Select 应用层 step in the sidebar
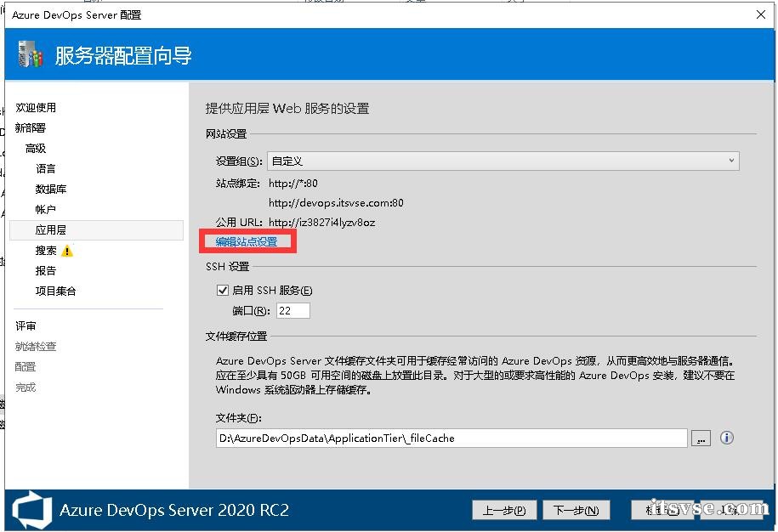 [x=96, y=230]
